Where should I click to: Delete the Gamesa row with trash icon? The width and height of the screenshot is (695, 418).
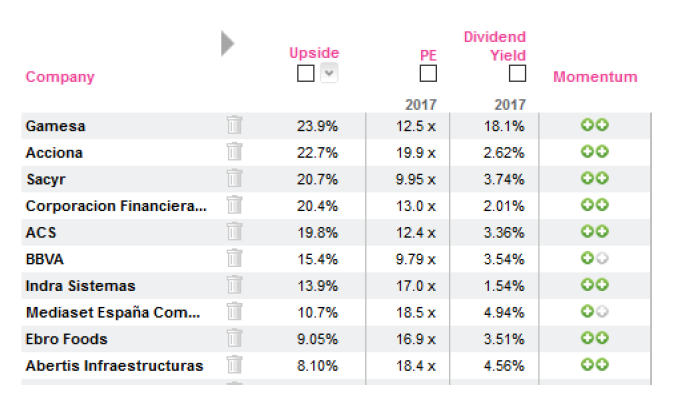[234, 126]
